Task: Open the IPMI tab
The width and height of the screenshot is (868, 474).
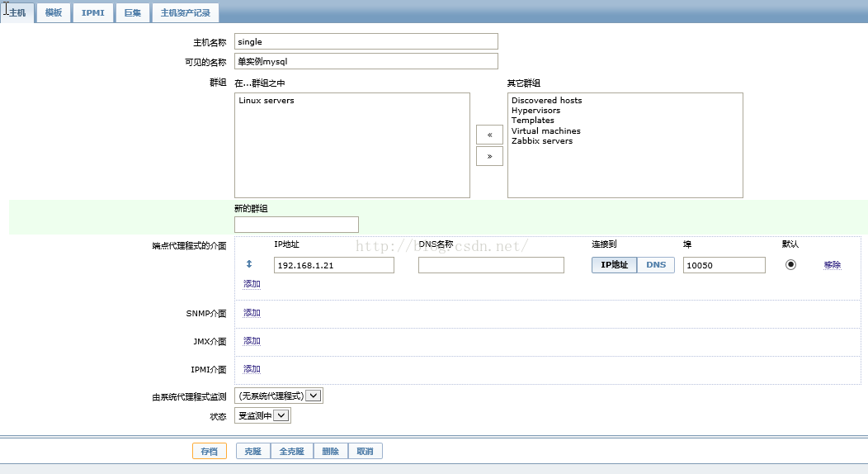Action: click(93, 12)
